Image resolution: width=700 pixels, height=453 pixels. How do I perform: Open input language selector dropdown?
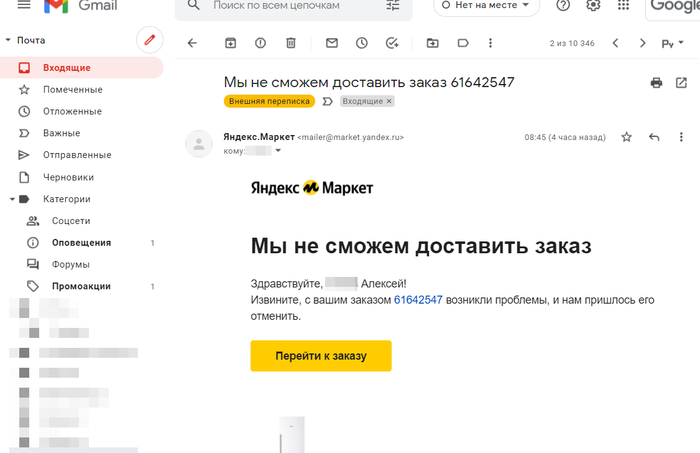coord(672,43)
